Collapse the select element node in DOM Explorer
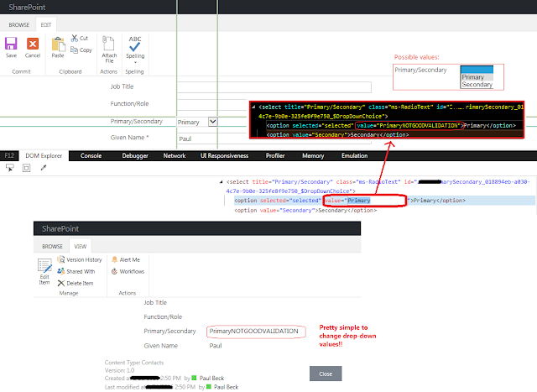537x392 pixels. [222, 182]
